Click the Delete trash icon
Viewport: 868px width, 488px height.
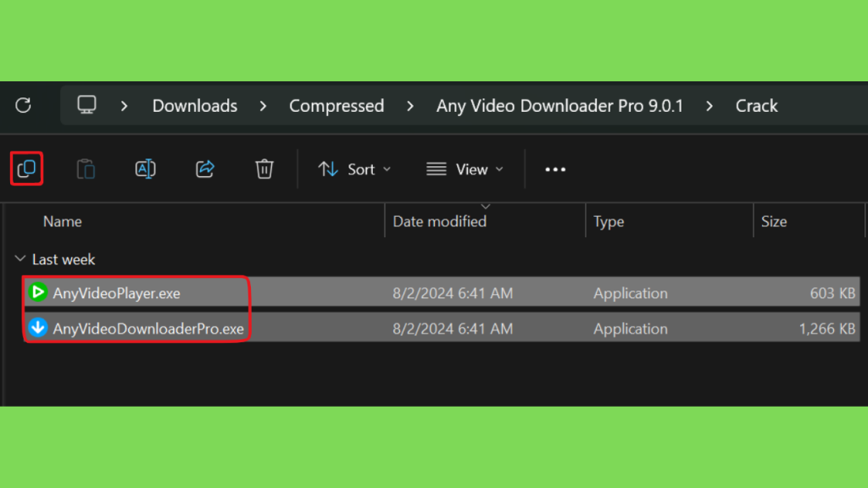click(x=264, y=169)
